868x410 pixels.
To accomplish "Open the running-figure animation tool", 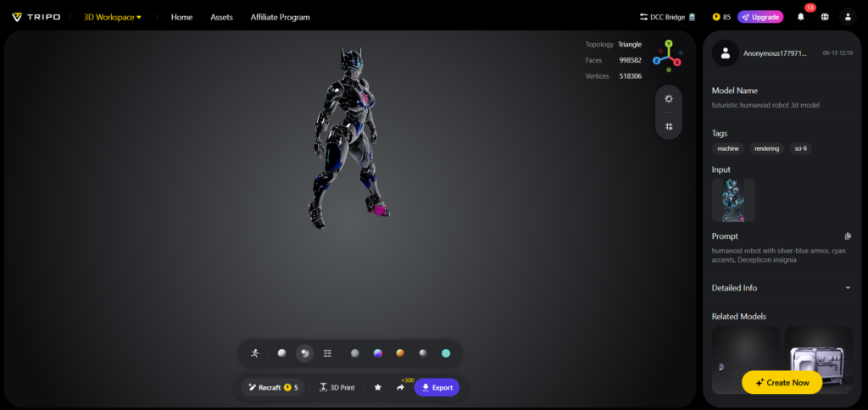I will 254,353.
